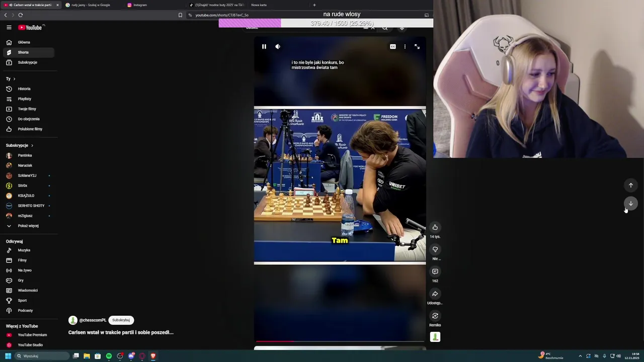The image size is (644, 362).
Task: Switch to the TikTok 'modne buty 2025' tab
Action: [216, 5]
